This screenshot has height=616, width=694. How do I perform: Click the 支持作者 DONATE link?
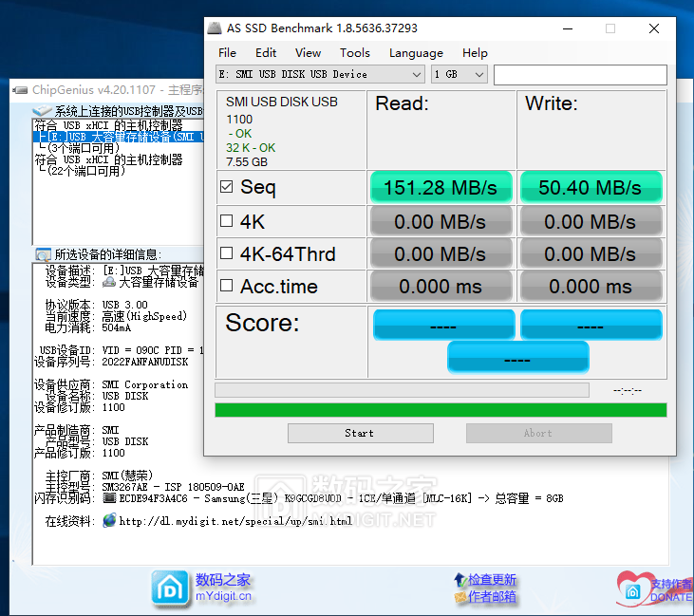pos(670,590)
